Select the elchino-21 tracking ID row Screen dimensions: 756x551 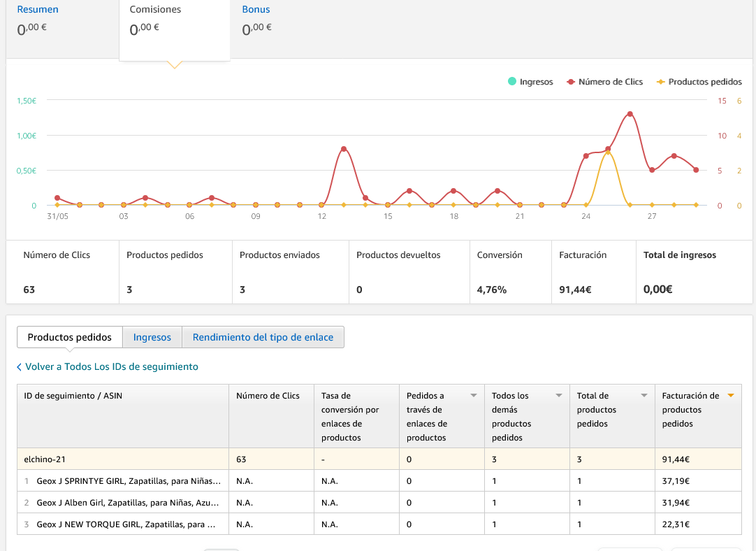379,459
